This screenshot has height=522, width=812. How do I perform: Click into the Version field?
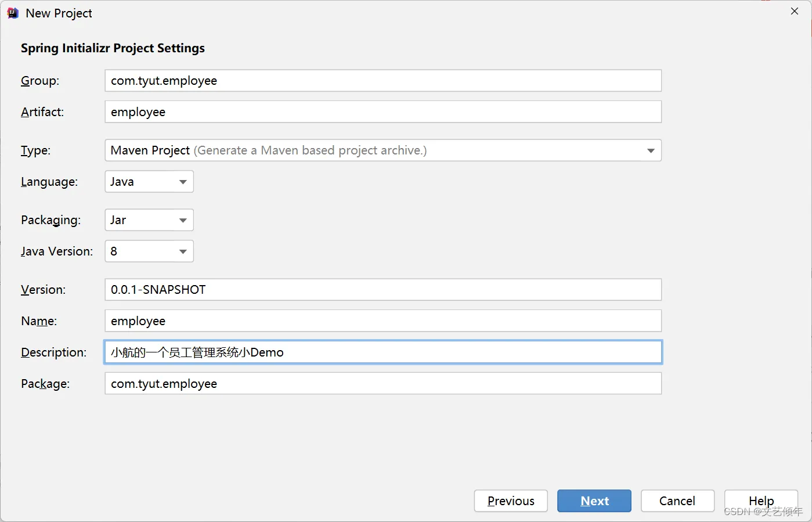(382, 290)
